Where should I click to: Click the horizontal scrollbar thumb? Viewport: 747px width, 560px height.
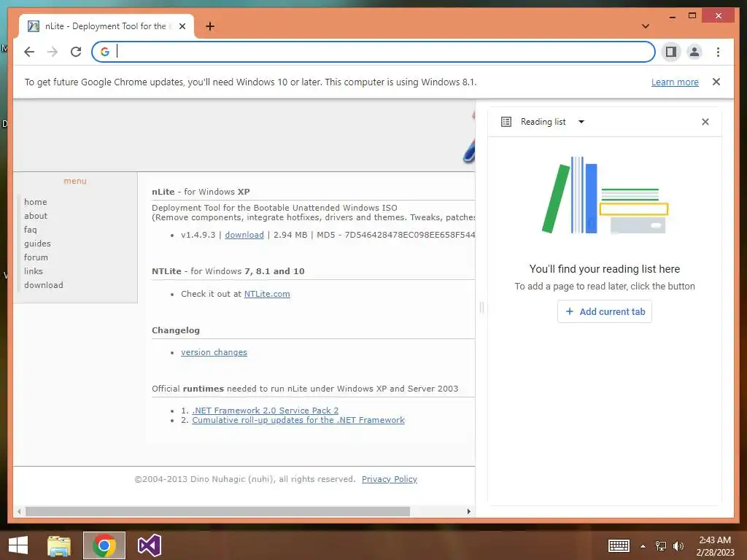coord(217,511)
